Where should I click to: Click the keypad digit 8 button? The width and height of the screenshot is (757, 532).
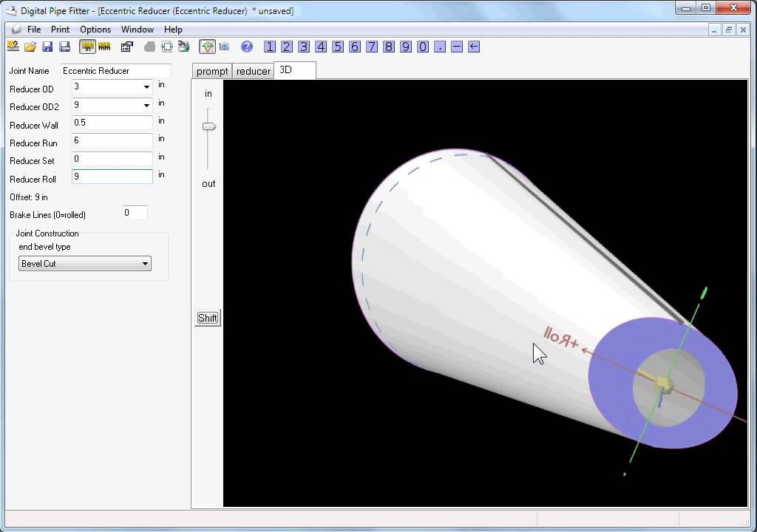coord(389,47)
